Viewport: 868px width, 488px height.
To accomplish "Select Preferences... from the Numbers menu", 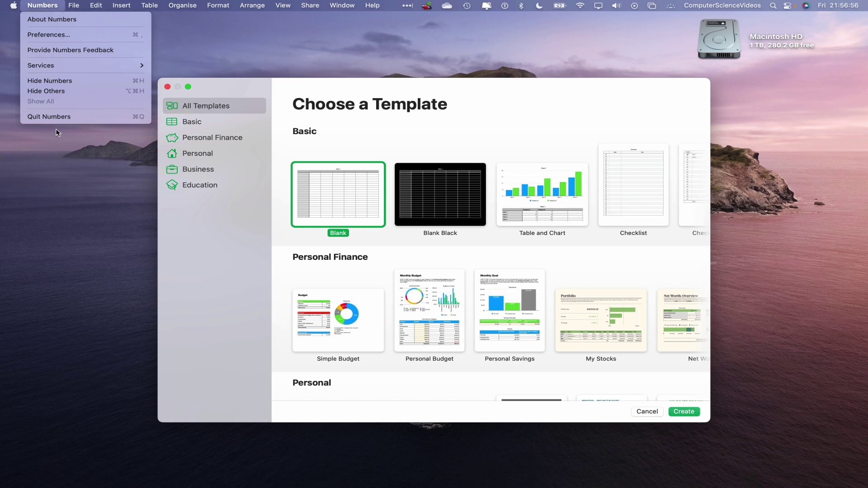I will [x=48, y=34].
